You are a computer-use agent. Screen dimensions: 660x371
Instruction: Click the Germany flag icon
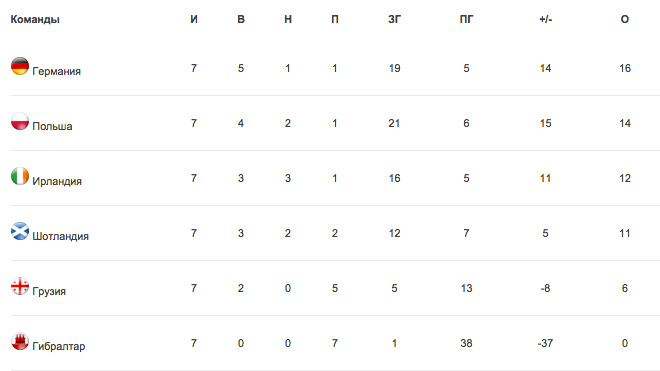pyautogui.click(x=20, y=66)
